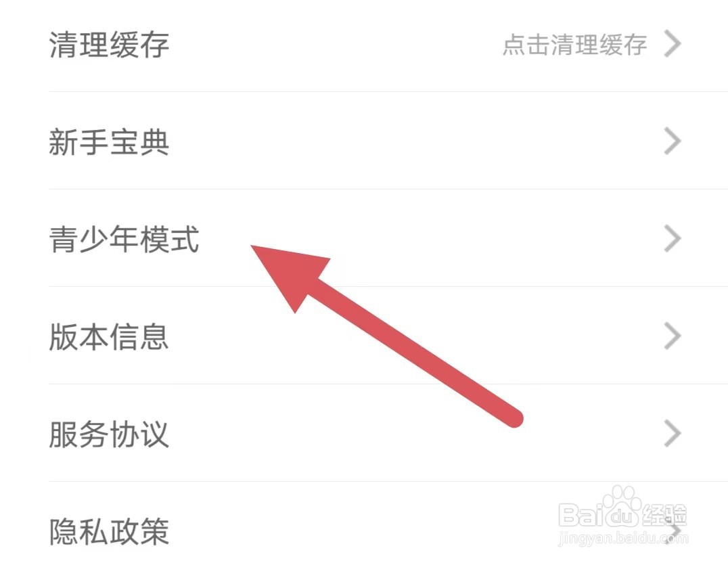Click the "Bai" letters of Baidu logo

pyautogui.click(x=581, y=515)
